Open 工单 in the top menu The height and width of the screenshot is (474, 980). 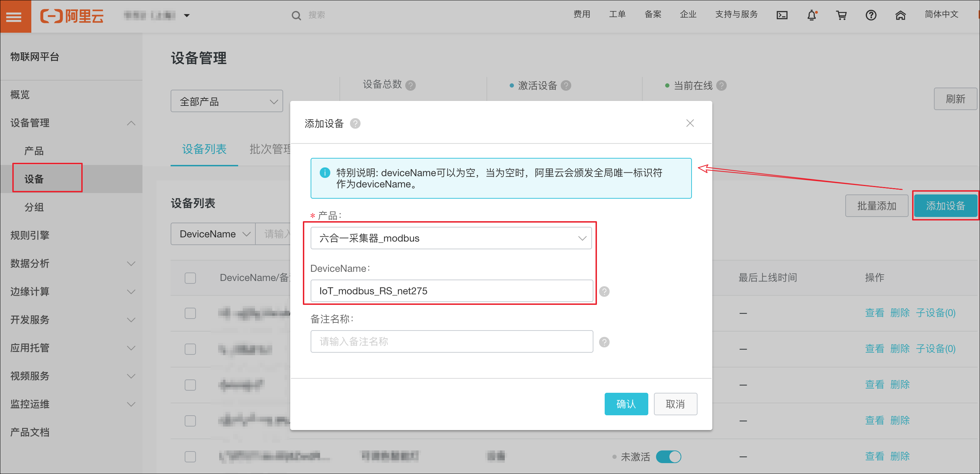[617, 14]
